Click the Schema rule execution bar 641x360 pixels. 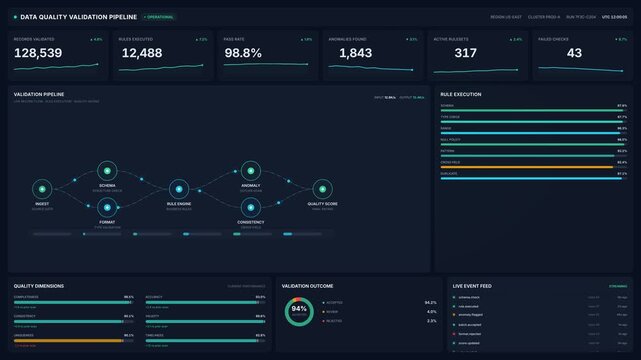point(533,110)
